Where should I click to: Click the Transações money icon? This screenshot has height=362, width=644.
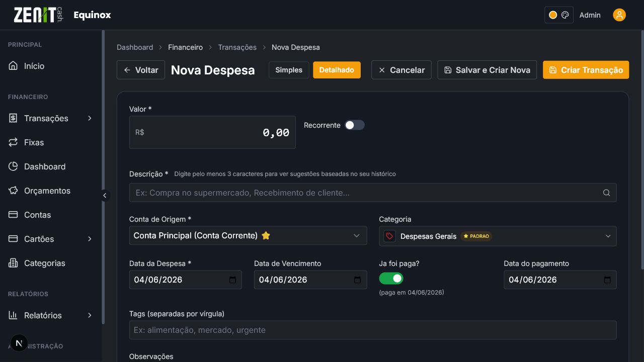coord(13,118)
